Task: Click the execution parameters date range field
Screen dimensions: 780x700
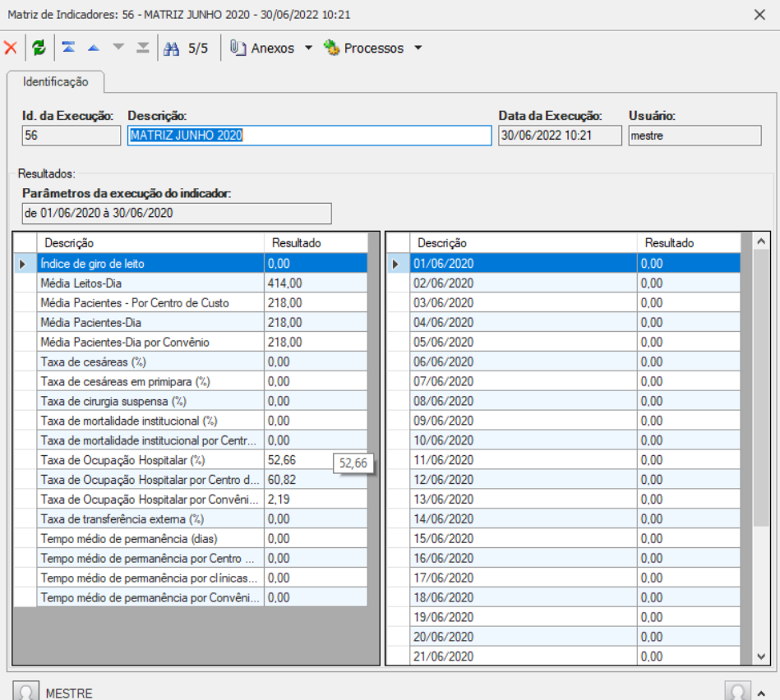Action: click(177, 214)
